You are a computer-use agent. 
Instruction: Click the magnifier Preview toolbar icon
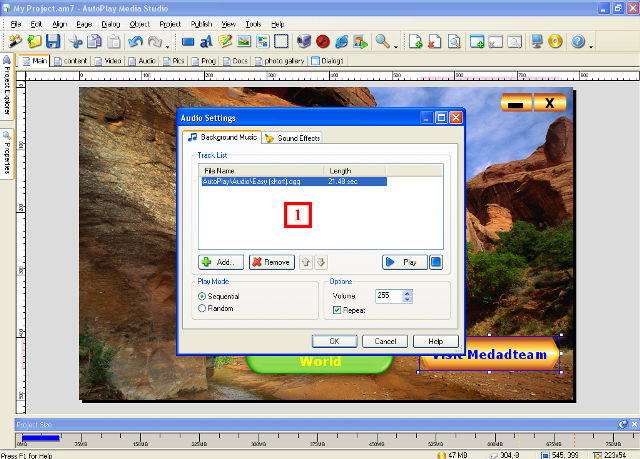pos(381,42)
